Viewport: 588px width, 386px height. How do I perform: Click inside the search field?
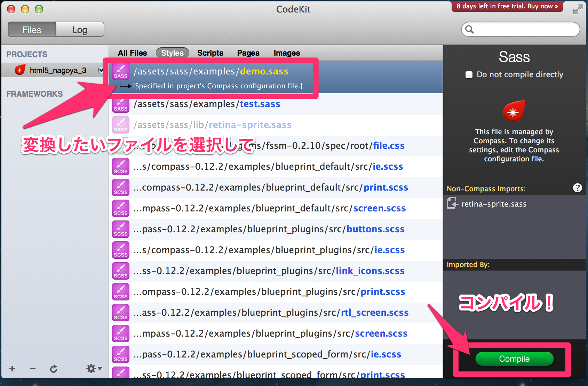pos(520,29)
